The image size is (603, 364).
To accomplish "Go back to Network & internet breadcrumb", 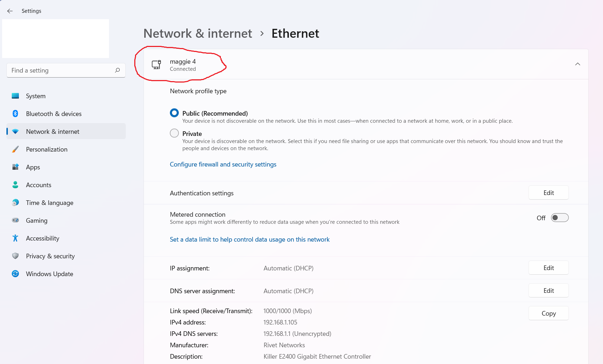I will point(198,33).
